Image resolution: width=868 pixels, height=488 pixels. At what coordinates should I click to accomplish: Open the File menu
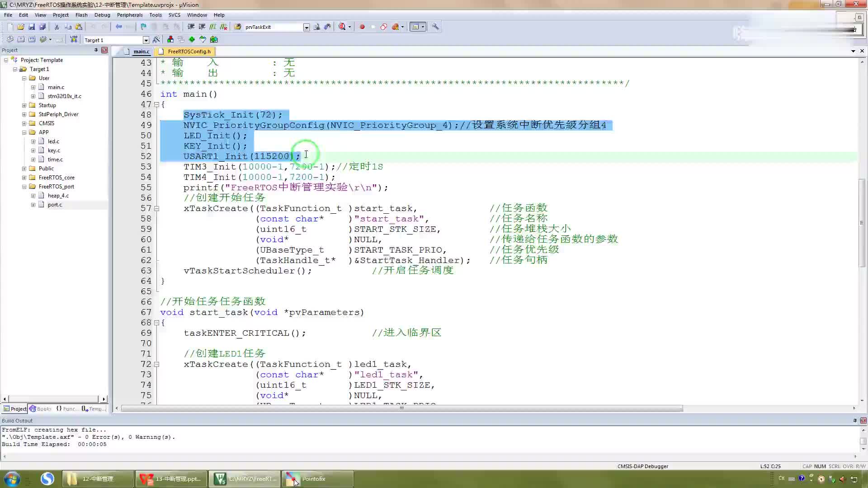coord(8,15)
